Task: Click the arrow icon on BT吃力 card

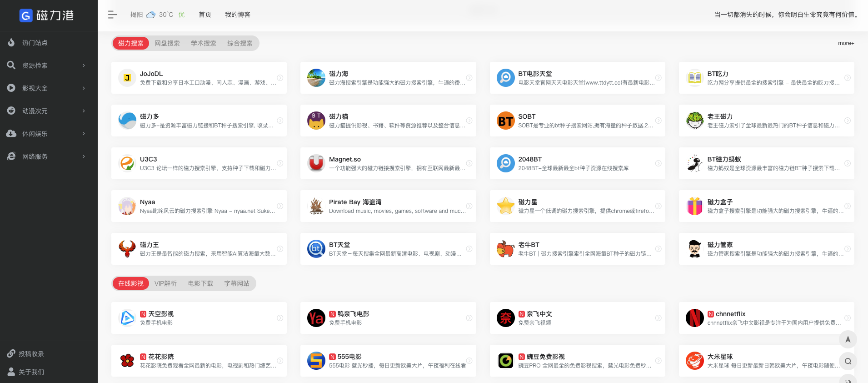Action: [x=848, y=78]
